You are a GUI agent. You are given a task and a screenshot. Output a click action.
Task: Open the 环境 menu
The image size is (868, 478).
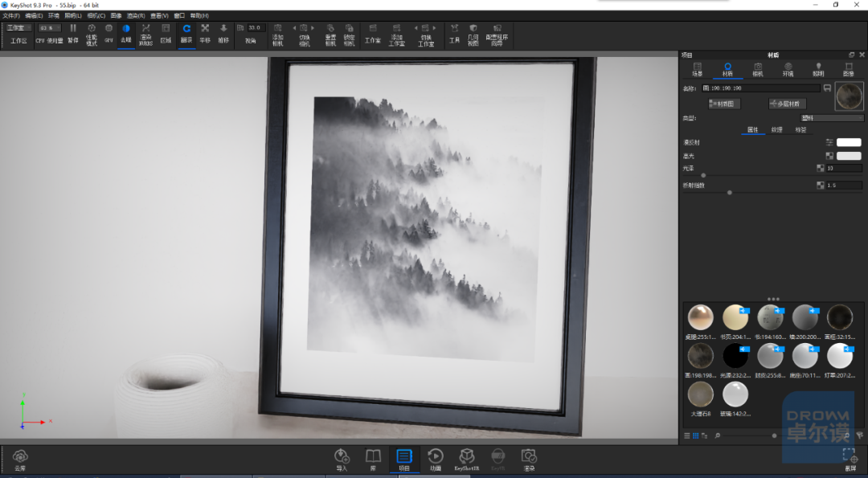(53, 15)
